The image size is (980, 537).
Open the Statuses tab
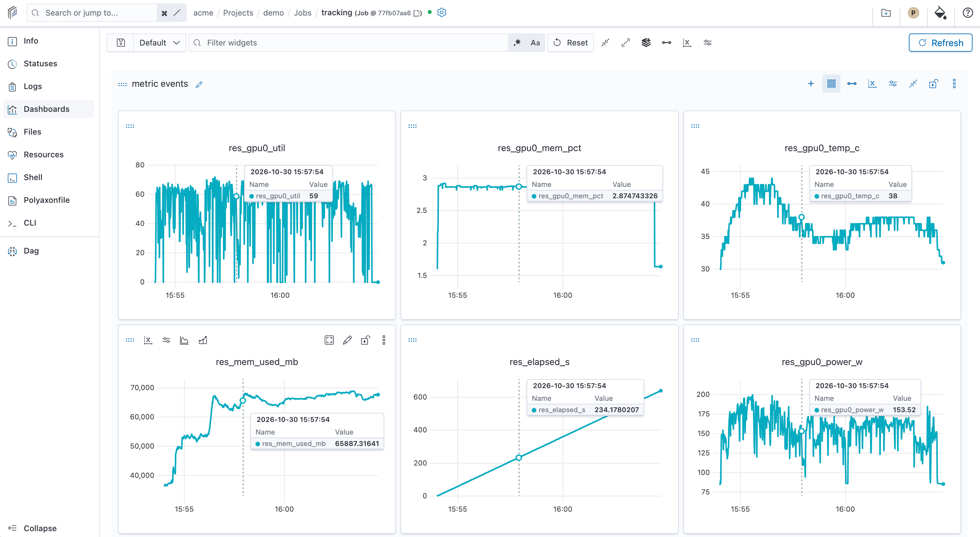click(49, 64)
